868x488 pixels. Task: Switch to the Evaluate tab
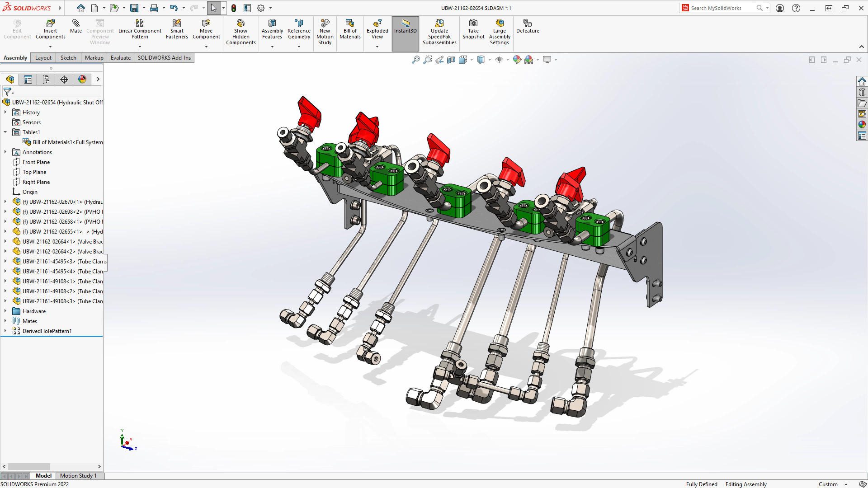pos(120,57)
